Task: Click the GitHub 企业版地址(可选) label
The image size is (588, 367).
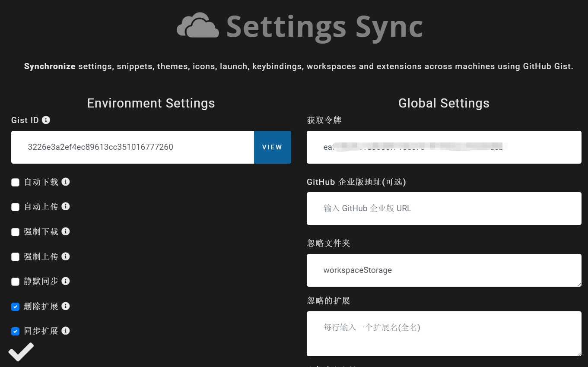Action: click(356, 182)
